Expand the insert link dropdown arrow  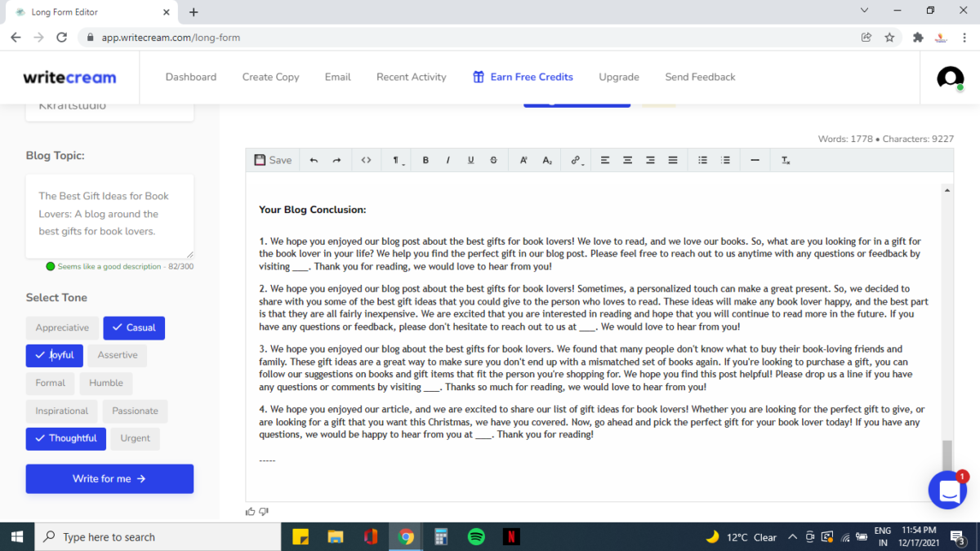581,163
